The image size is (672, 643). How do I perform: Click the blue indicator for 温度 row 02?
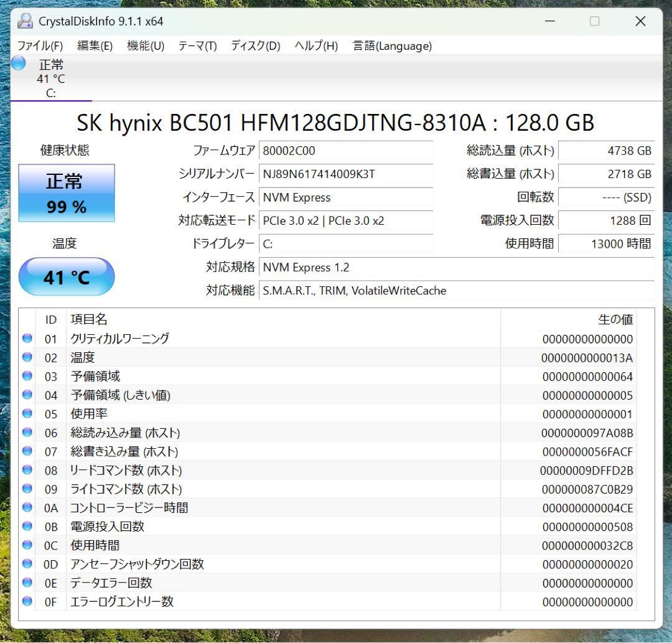pos(27,357)
